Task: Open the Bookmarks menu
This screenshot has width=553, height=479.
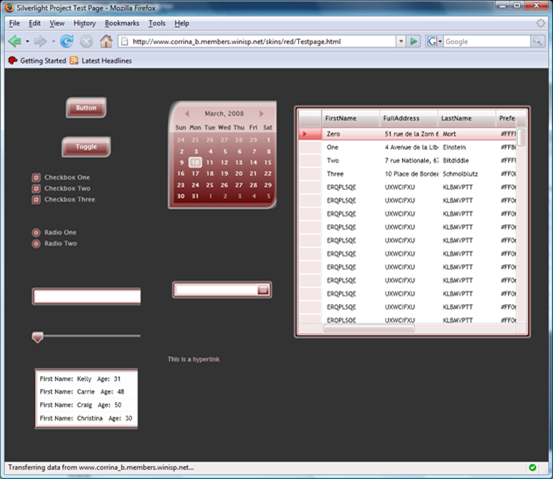Action: 122,23
